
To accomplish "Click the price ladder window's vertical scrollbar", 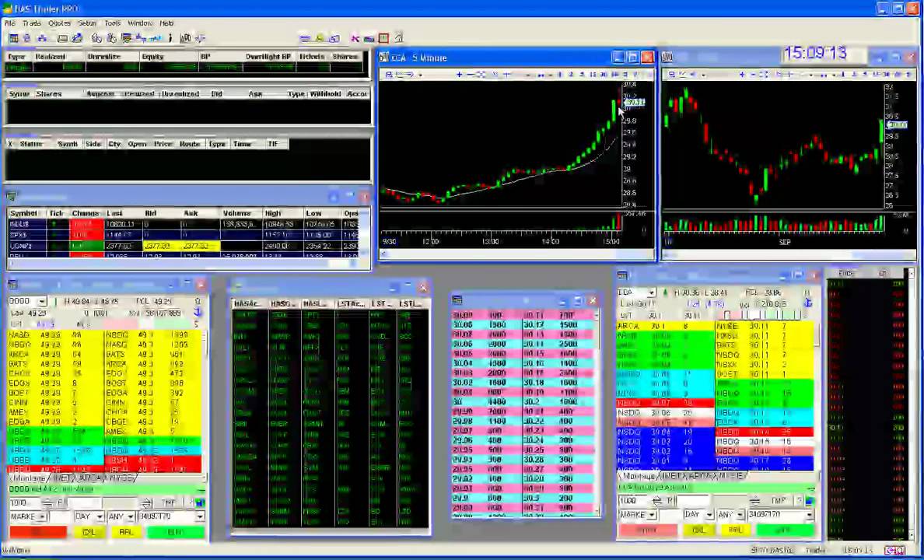I will click(597, 413).
